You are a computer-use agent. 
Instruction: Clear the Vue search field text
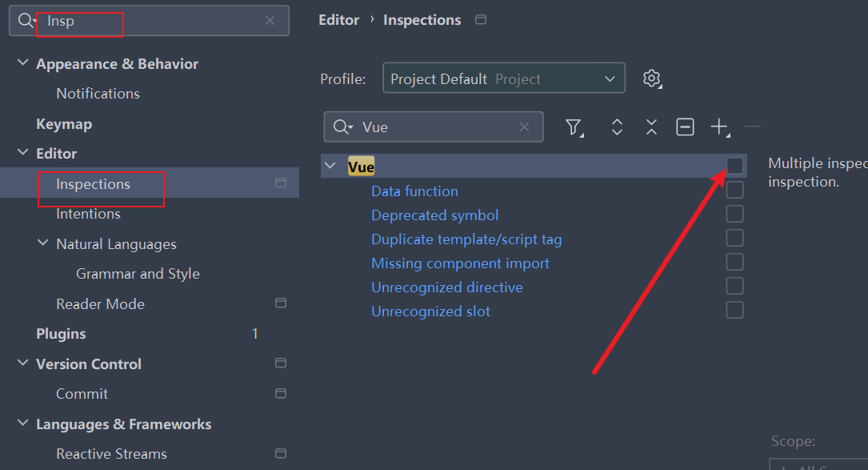click(525, 127)
